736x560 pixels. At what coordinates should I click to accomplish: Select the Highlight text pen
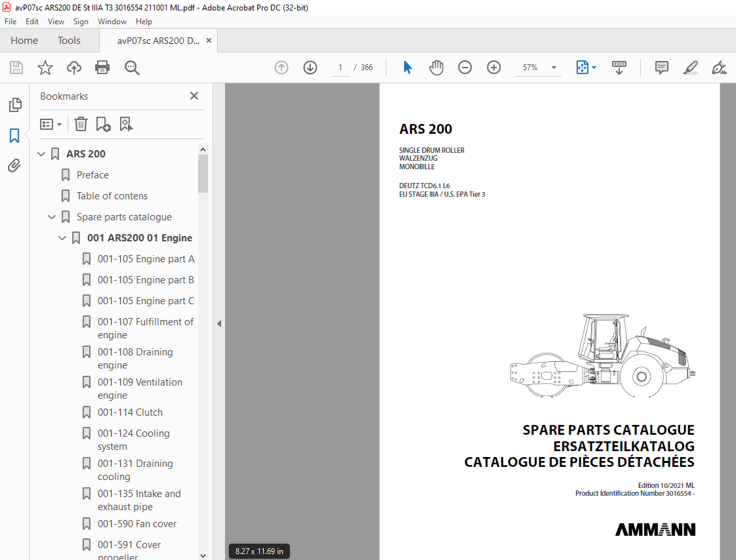tap(691, 68)
